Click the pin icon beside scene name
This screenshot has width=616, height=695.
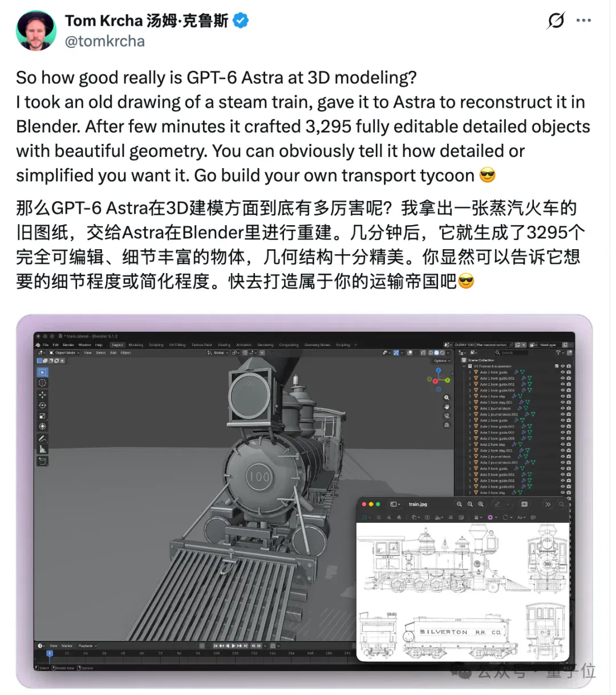(x=511, y=345)
